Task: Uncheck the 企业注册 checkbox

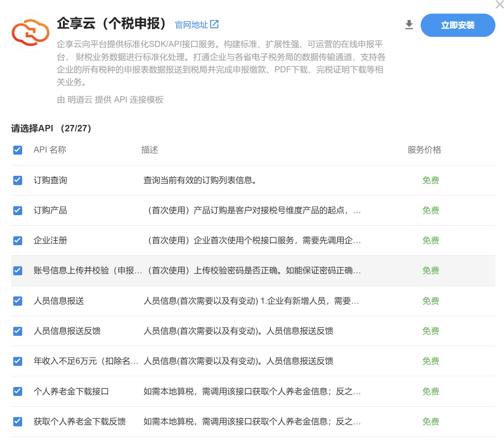Action: pyautogui.click(x=18, y=240)
